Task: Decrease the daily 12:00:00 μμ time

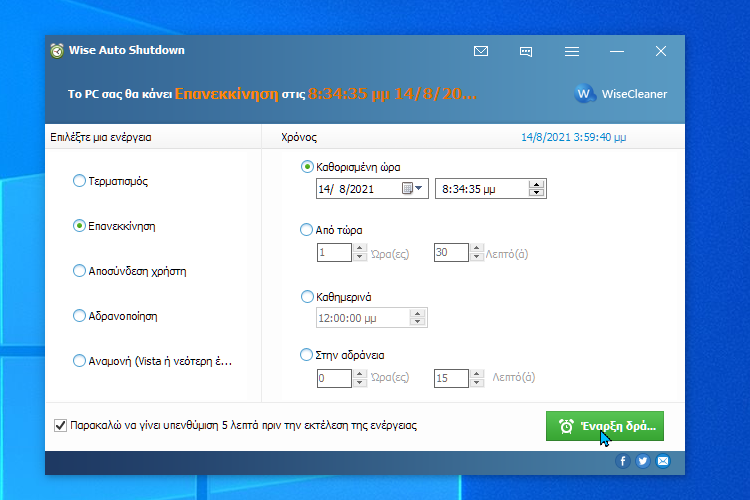Action: 418,322
